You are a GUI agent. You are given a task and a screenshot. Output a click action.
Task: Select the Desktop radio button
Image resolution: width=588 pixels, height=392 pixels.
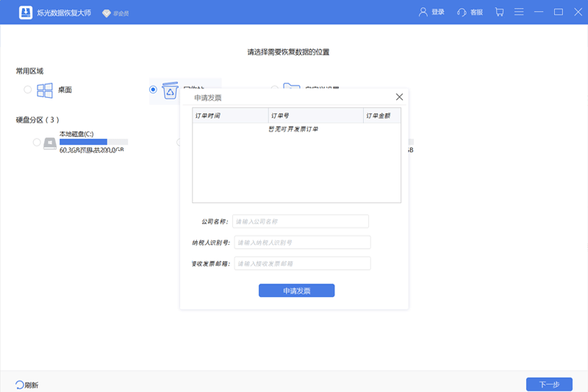pyautogui.click(x=27, y=89)
